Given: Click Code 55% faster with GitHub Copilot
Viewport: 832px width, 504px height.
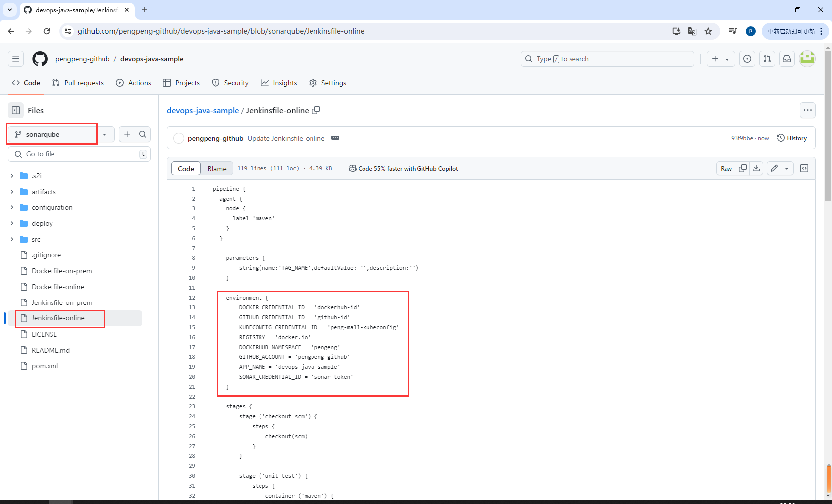Looking at the screenshot, I should click(x=403, y=168).
